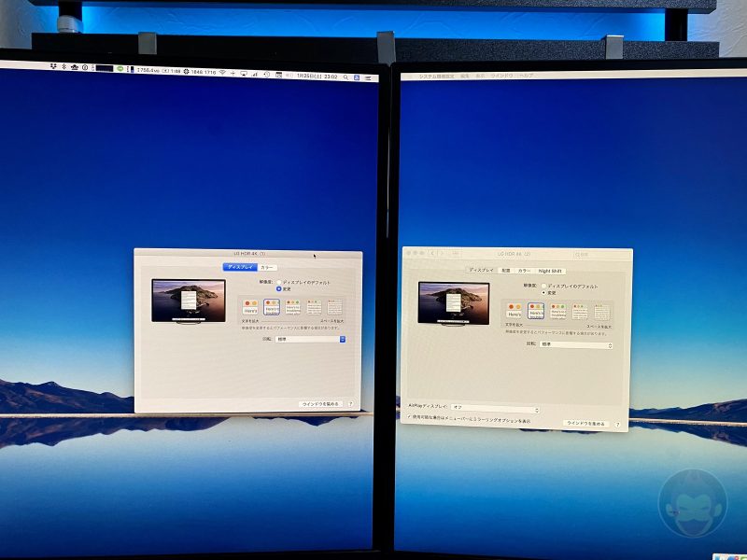Click the help (?) button on display 2 preferences
Image resolution: width=747 pixels, height=560 pixels.
pyautogui.click(x=617, y=423)
